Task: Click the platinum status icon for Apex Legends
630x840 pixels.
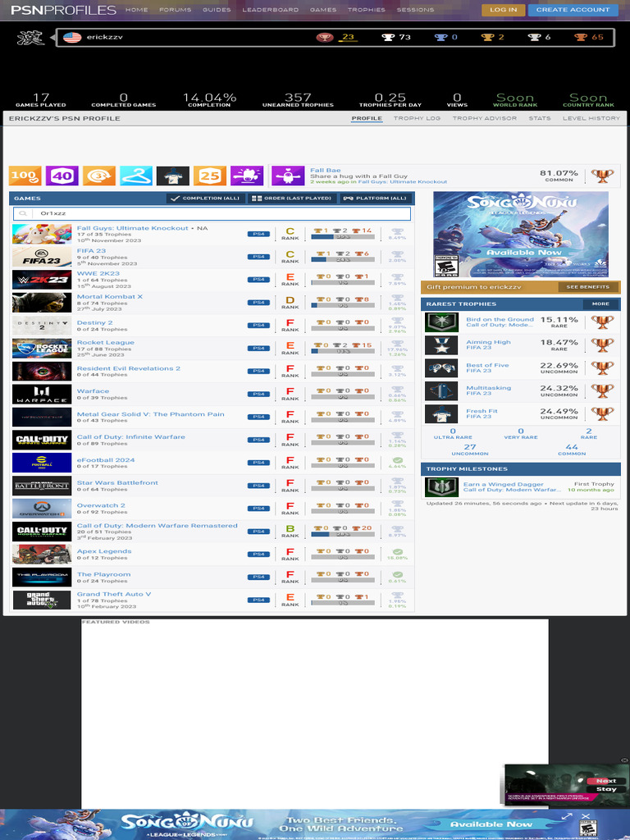Action: click(398, 552)
